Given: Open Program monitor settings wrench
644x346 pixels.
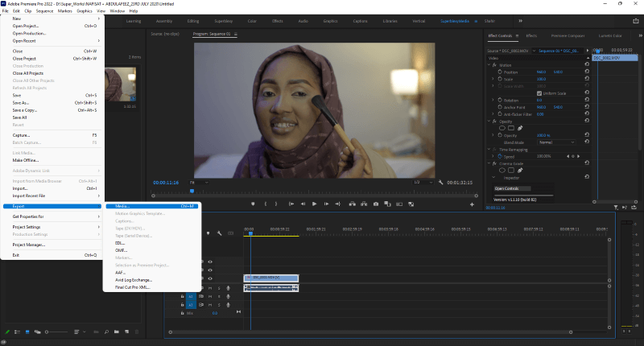Looking at the screenshot, I should (x=440, y=182).
